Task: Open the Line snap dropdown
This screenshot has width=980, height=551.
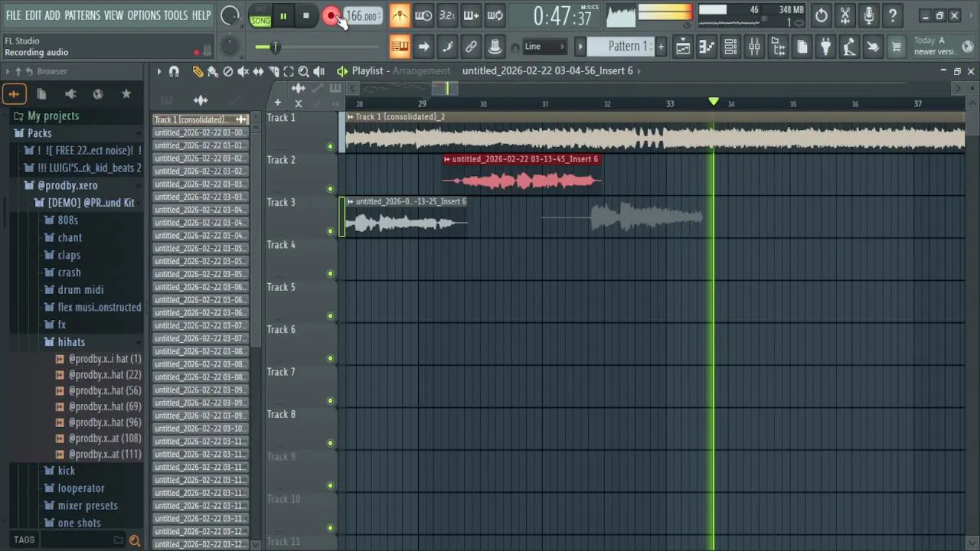Action: (x=544, y=47)
